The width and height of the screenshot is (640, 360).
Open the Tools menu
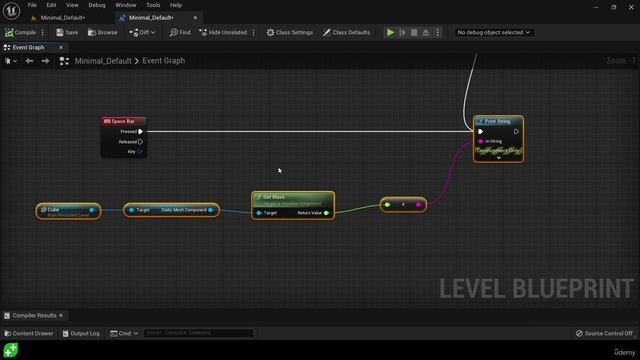click(153, 5)
